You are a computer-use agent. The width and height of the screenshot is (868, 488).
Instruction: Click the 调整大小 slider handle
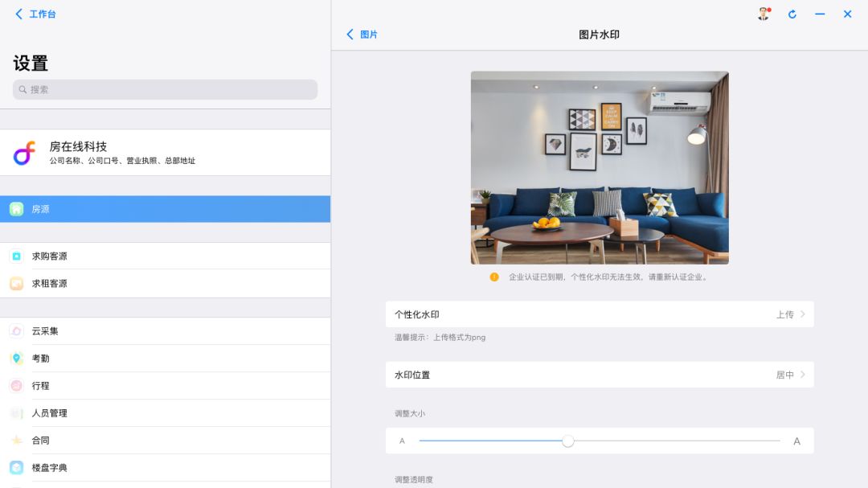click(567, 441)
